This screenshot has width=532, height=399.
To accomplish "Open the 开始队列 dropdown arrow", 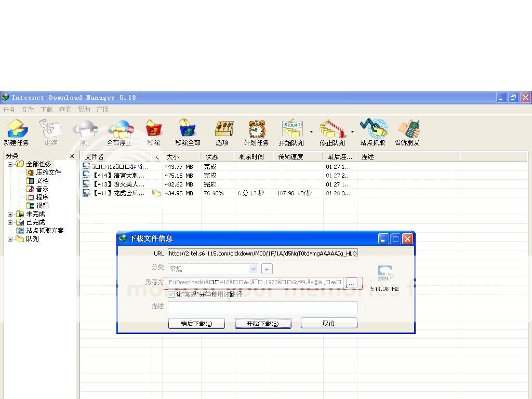I will click(311, 132).
